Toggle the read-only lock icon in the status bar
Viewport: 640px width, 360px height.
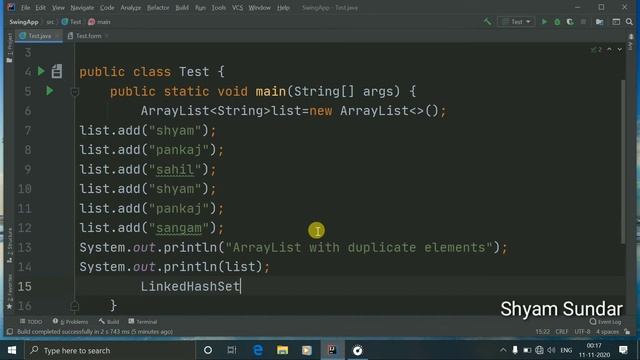627,332
